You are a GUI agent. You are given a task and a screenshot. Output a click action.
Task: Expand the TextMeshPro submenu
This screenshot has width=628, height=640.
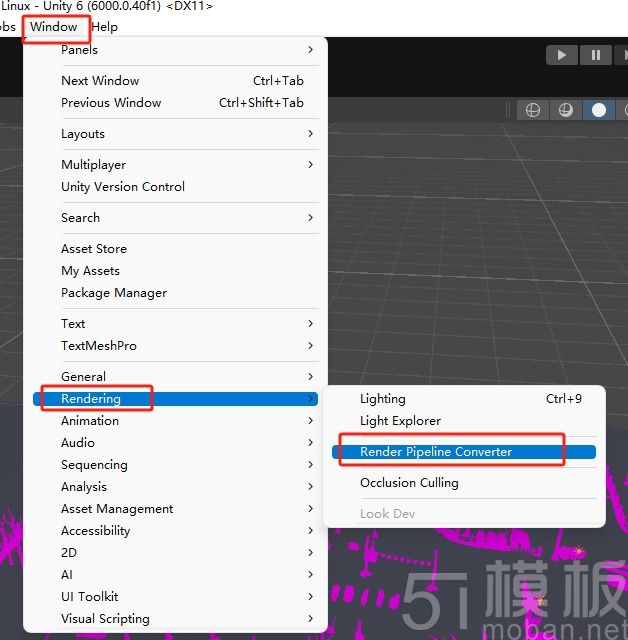[175, 346]
